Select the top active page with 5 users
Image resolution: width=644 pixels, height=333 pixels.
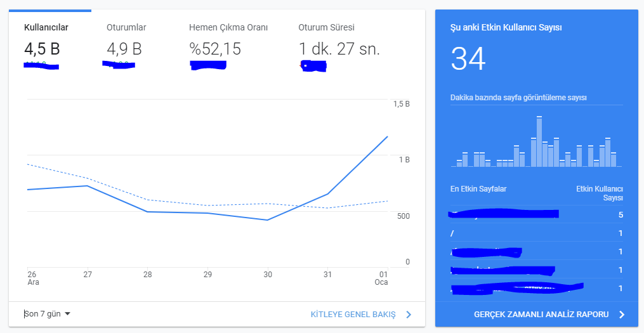click(x=536, y=215)
